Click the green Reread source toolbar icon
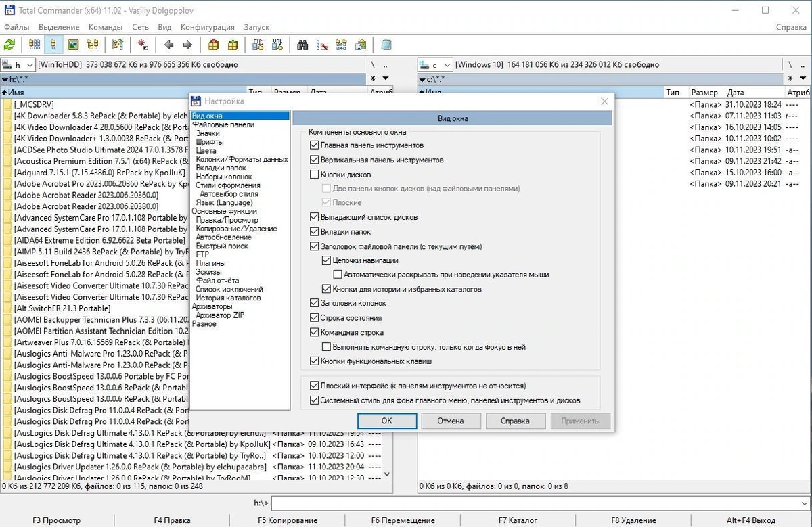Screen dimensions: 812x527 pos(9,45)
